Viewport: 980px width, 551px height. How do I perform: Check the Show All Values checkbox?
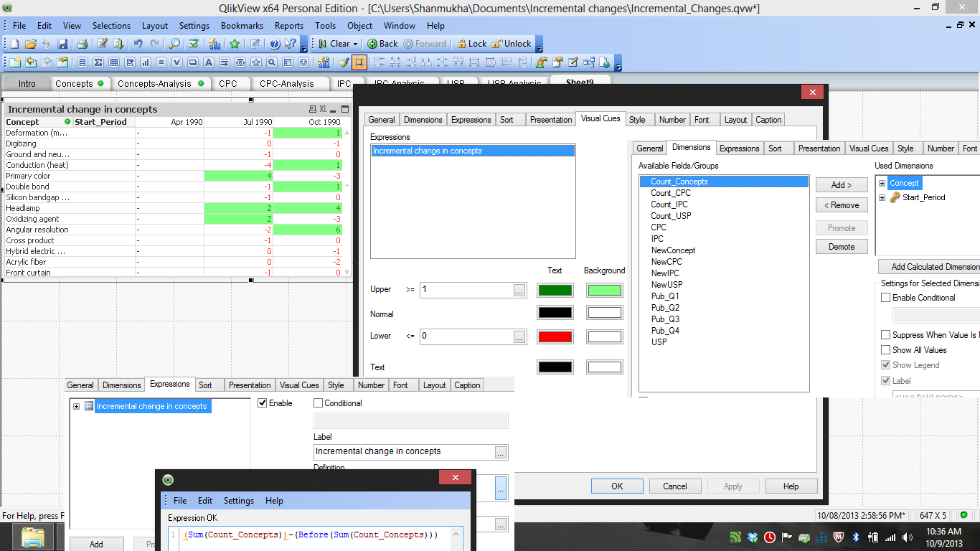(x=886, y=350)
